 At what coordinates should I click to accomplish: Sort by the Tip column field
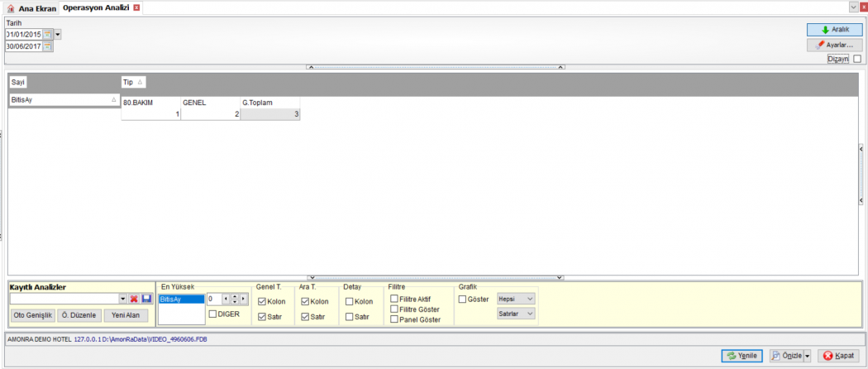(133, 83)
